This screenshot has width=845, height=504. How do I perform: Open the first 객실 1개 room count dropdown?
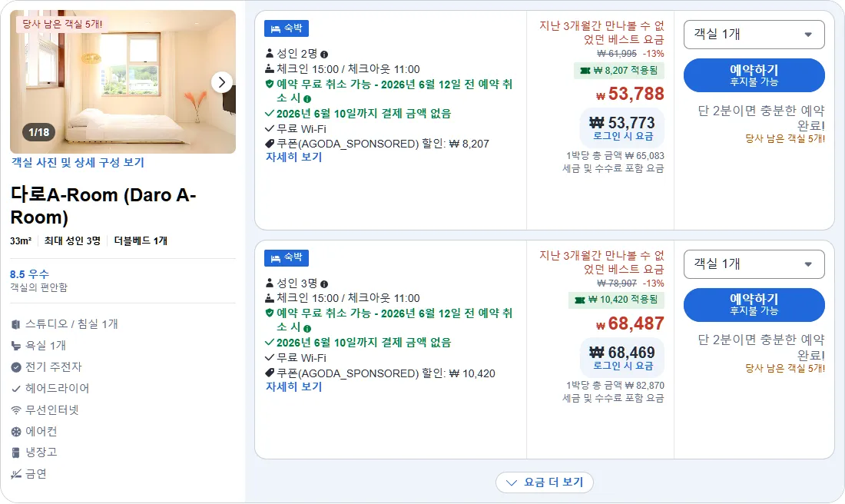(754, 35)
